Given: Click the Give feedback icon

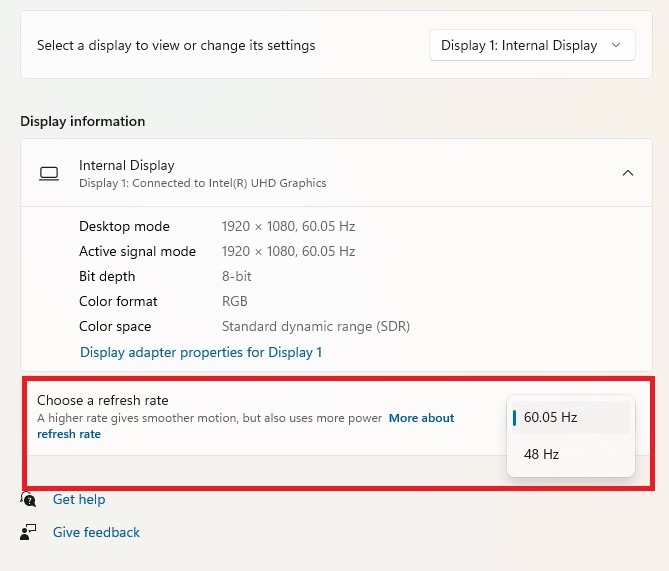Looking at the screenshot, I should pos(29,532).
